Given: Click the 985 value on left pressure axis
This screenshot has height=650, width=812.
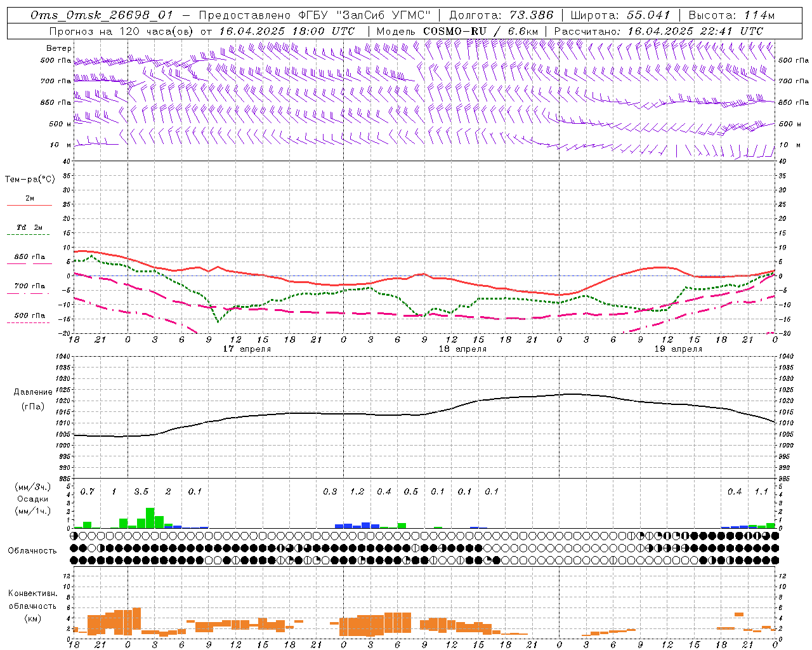Looking at the screenshot, I should point(64,479).
